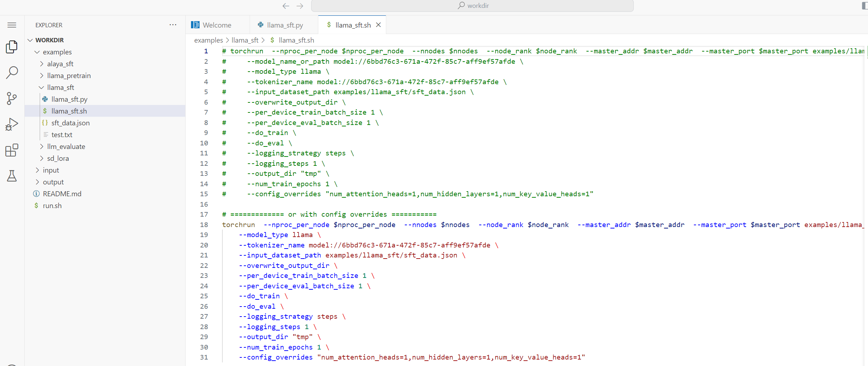Screen dimensions: 868x366
Task: Click the hamburger application menu
Action: click(12, 25)
